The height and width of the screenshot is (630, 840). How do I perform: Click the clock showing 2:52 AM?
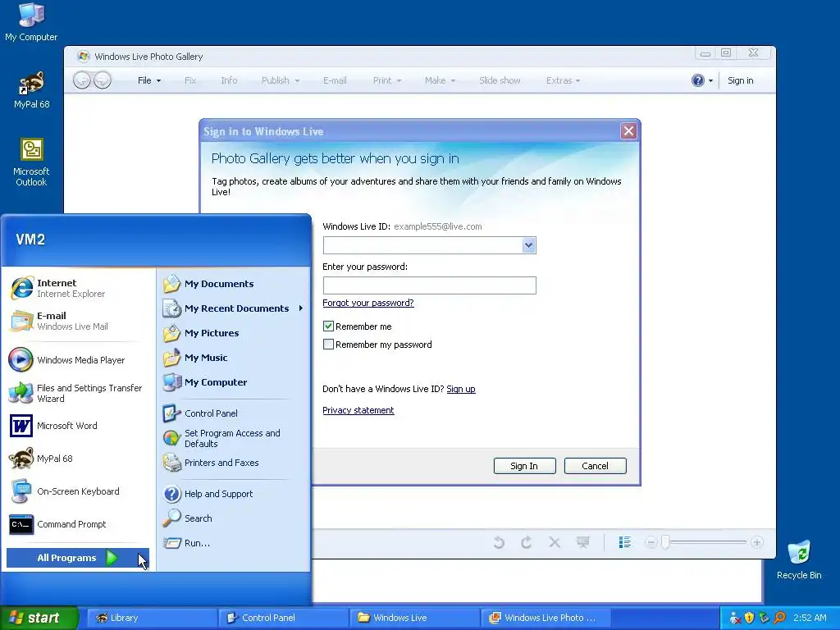point(810,618)
